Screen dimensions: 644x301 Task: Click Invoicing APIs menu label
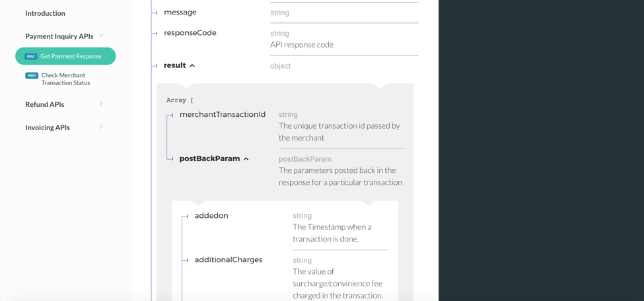coord(48,127)
